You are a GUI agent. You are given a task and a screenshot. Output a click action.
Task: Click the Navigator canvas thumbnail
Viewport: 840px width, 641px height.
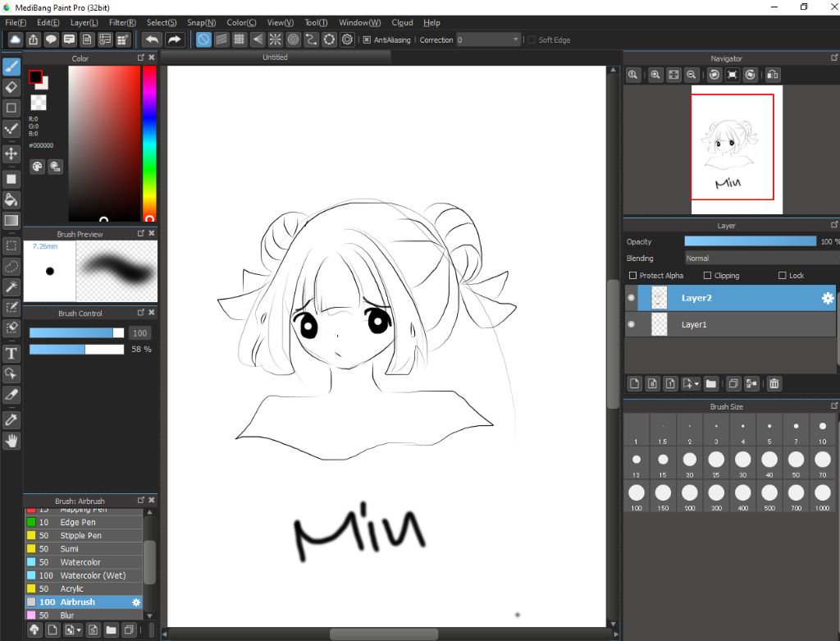click(x=737, y=149)
